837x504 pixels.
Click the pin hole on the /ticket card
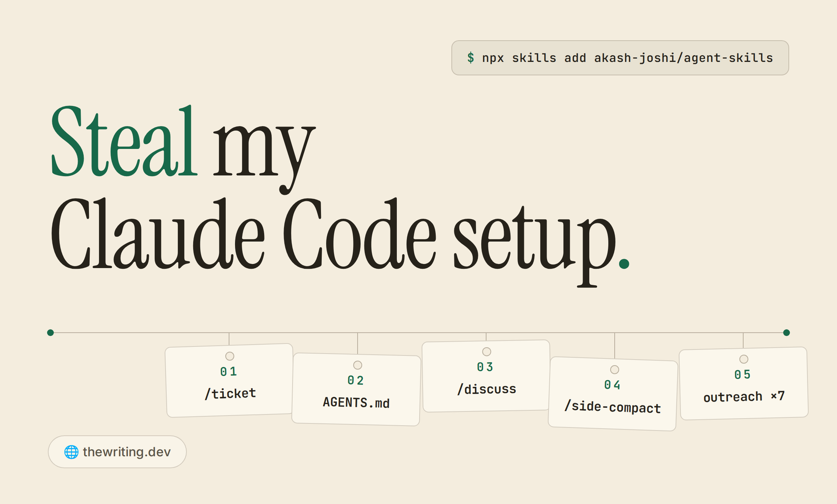[x=230, y=356]
